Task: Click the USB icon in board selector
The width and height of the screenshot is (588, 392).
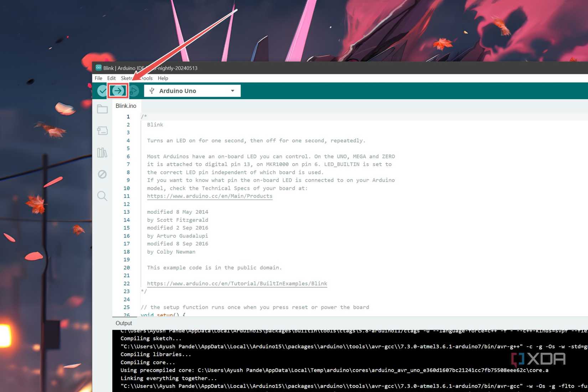Action: click(152, 91)
